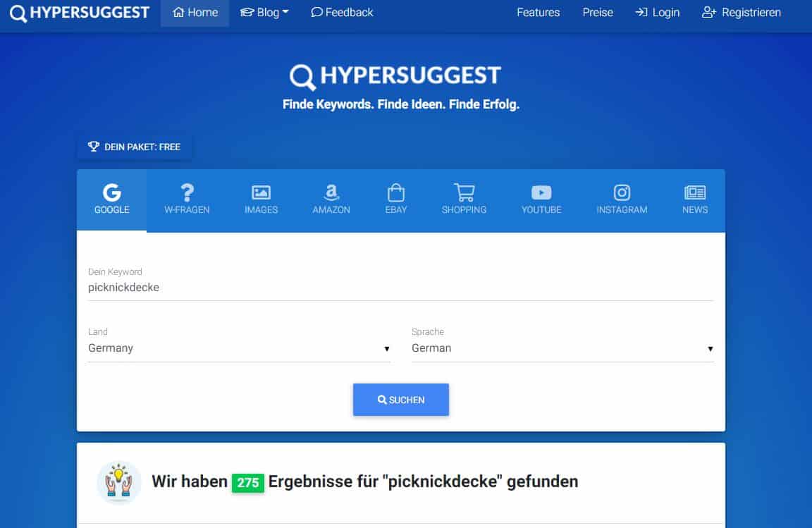The width and height of the screenshot is (812, 528).
Task: Open the Land dropdown showing Germany
Action: coord(238,348)
